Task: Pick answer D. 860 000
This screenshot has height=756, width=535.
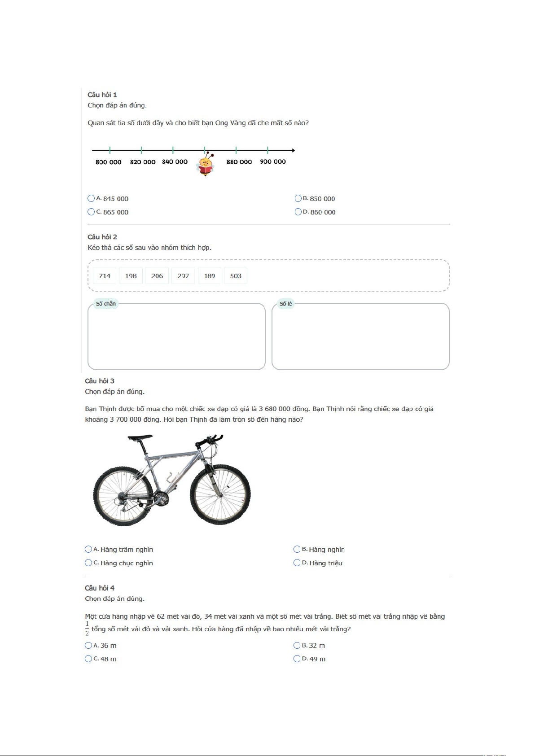Action: coord(298,212)
